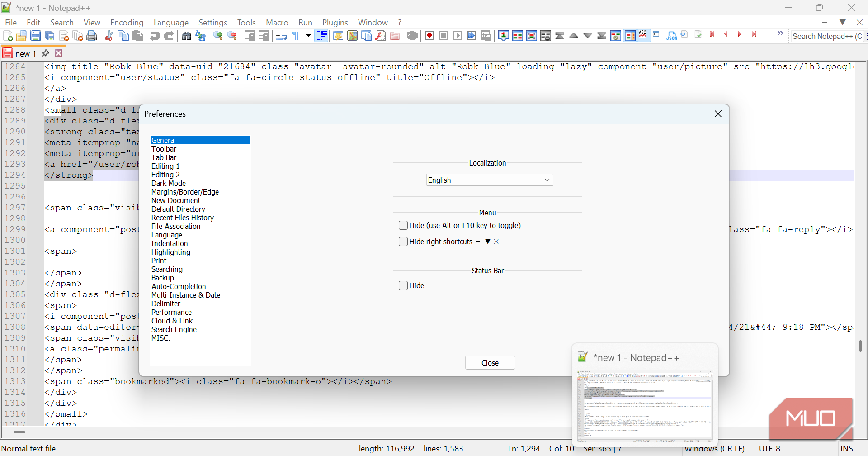Expand the Show All Characters dropdown arrow

308,36
